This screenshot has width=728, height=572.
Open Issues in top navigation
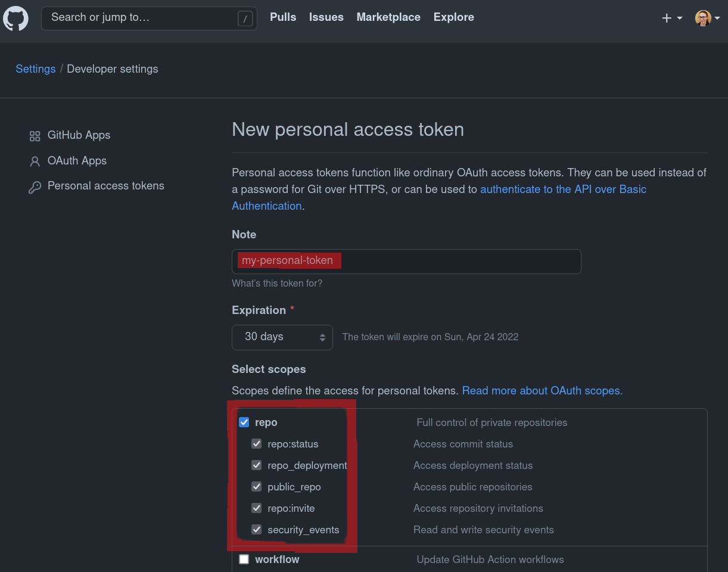click(326, 17)
